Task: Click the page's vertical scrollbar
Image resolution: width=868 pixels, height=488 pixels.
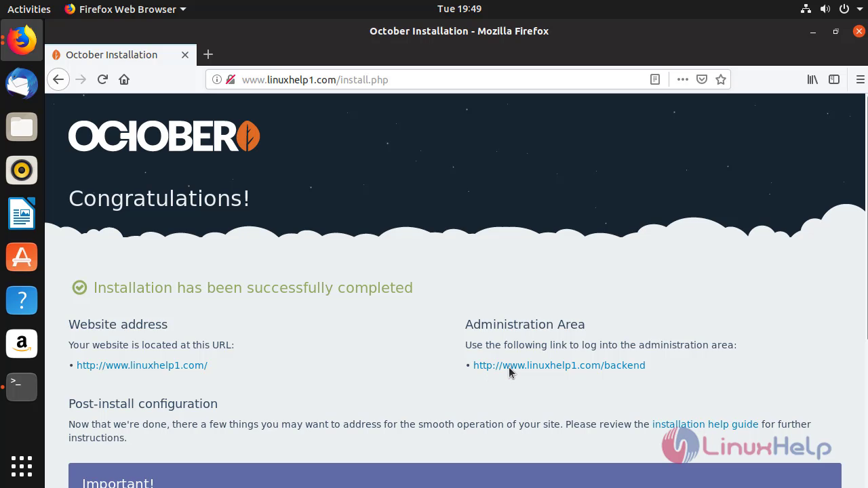Action: pos(866,217)
